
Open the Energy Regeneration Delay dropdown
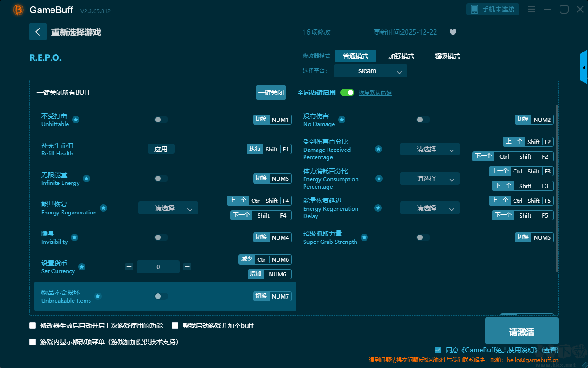click(x=430, y=208)
